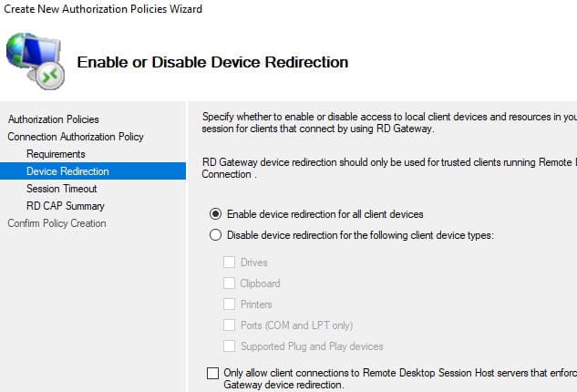
Task: Click the RD Gateway wizard computer icon
Action: coord(34,58)
